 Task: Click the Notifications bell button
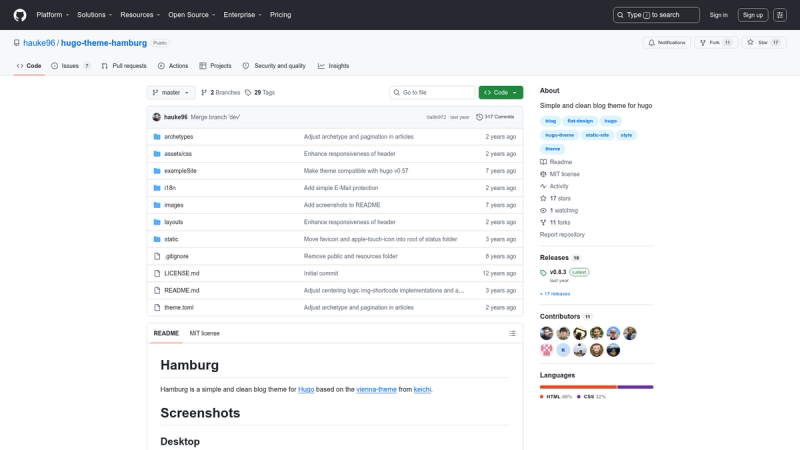(x=667, y=42)
